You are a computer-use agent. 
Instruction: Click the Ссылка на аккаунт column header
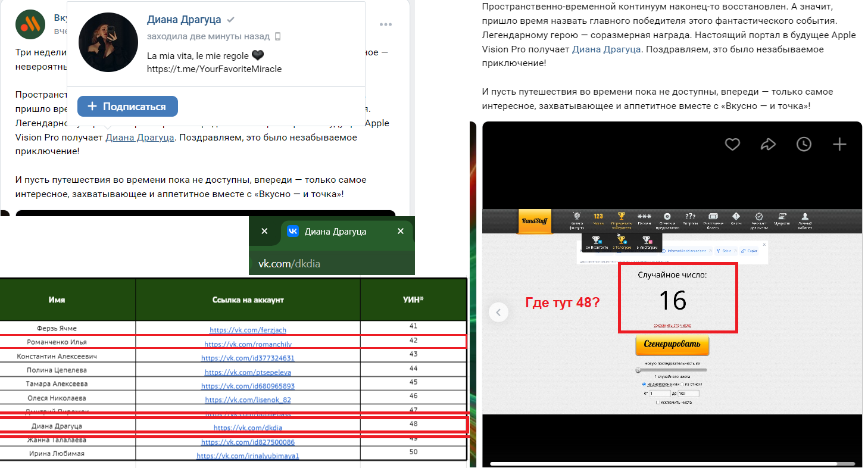[248, 300]
